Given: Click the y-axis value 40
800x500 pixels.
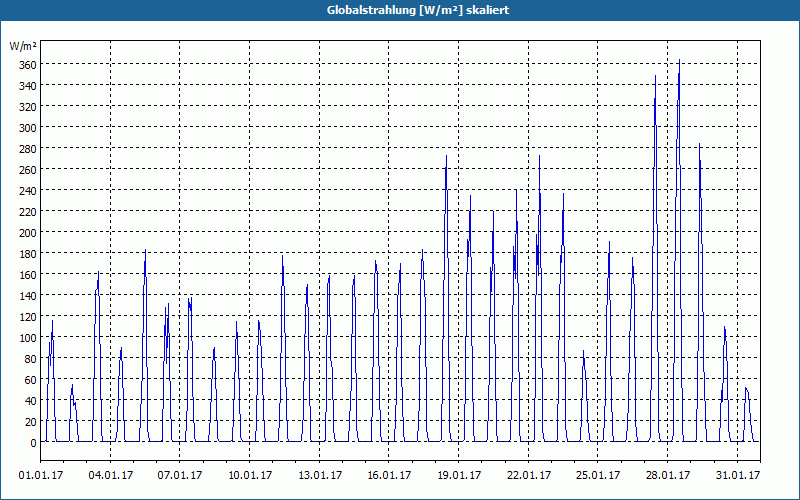Looking at the screenshot, I should tap(31, 401).
